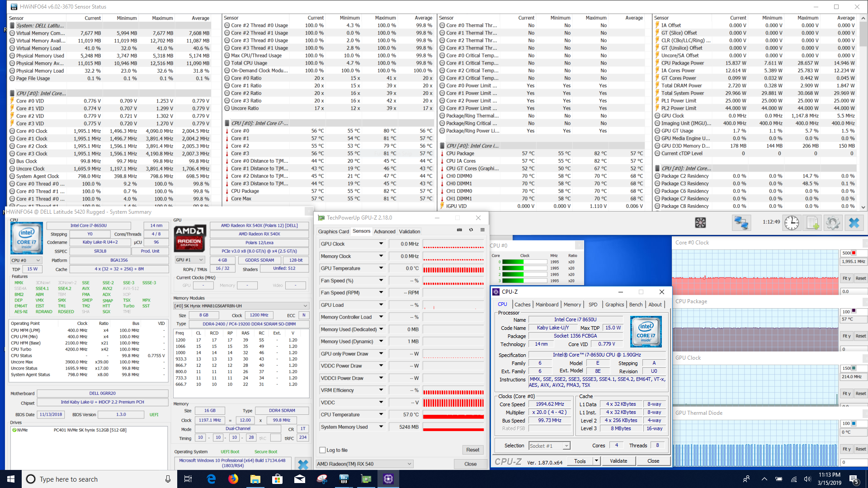Open fan control in HWiNFO sensor toolbar
Screen dimensions: 868x488
(700, 222)
